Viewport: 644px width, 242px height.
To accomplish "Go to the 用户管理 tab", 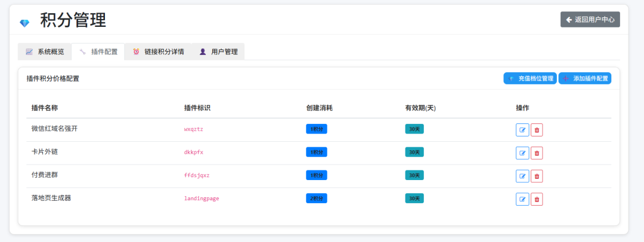I will [x=218, y=52].
